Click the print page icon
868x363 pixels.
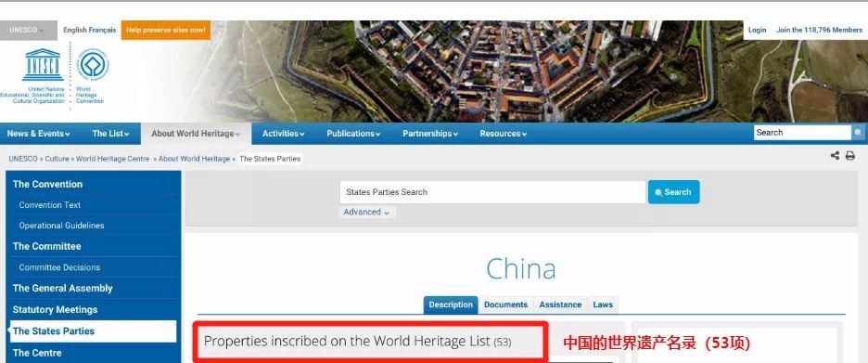(850, 156)
